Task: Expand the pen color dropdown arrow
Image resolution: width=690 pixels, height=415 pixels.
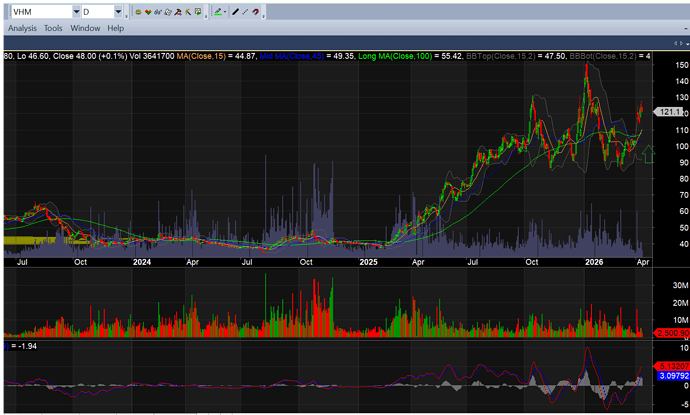Action: (x=225, y=12)
